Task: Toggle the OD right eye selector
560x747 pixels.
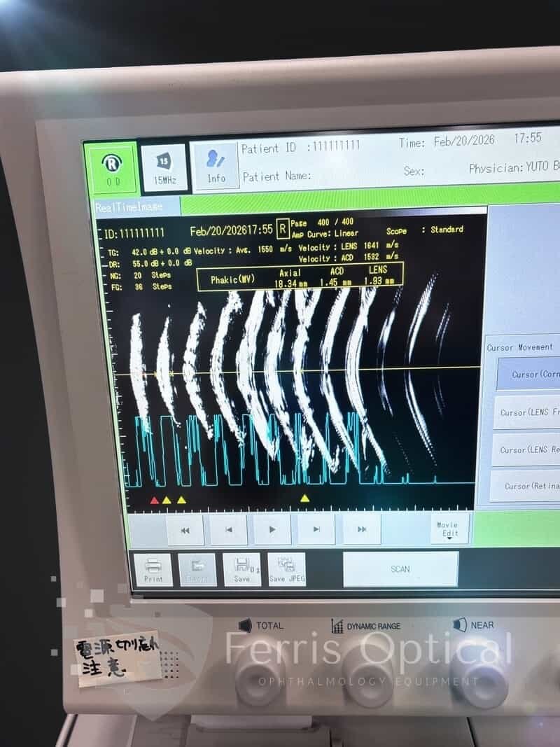Action: point(113,169)
